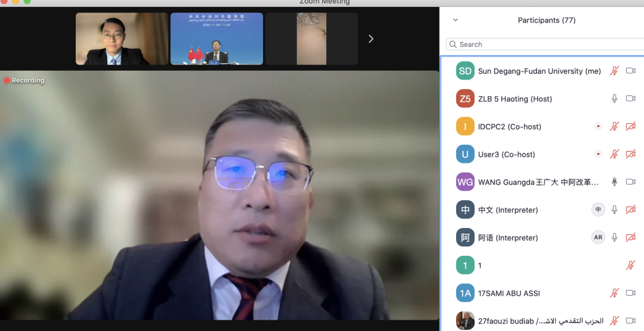644x331 pixels.
Task: Click disabled camera icon for User3 co-host
Action: click(630, 154)
